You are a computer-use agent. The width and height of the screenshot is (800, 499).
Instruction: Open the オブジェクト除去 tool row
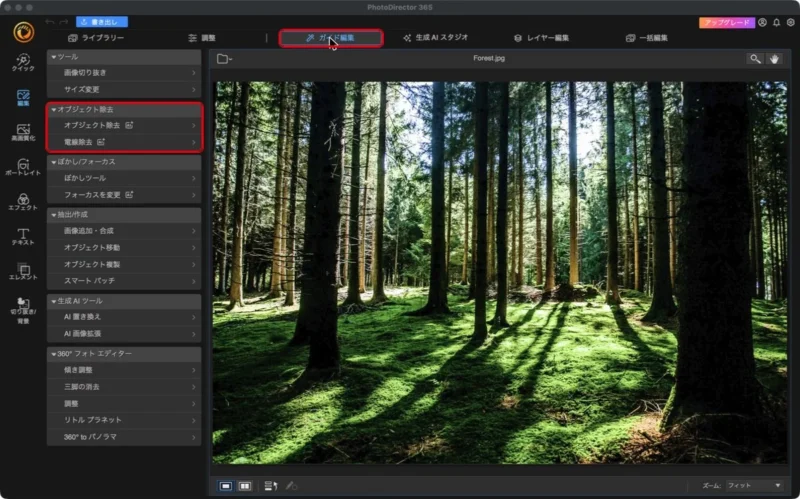124,125
